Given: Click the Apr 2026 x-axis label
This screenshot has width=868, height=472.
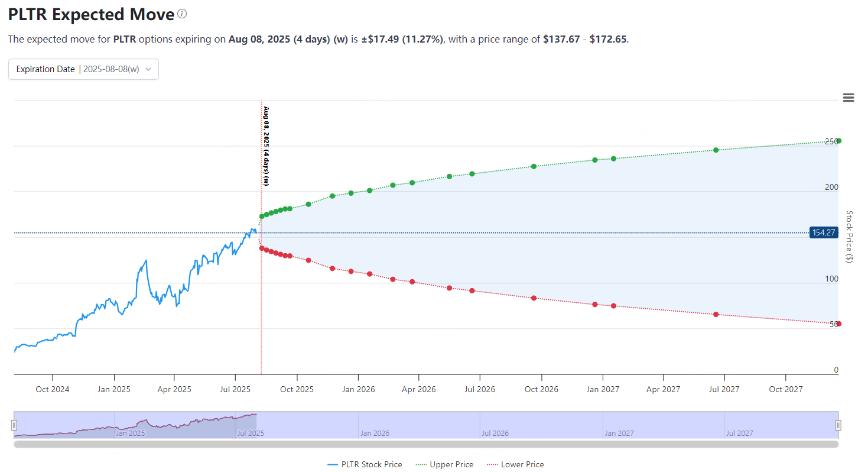Looking at the screenshot, I should click(x=419, y=389).
